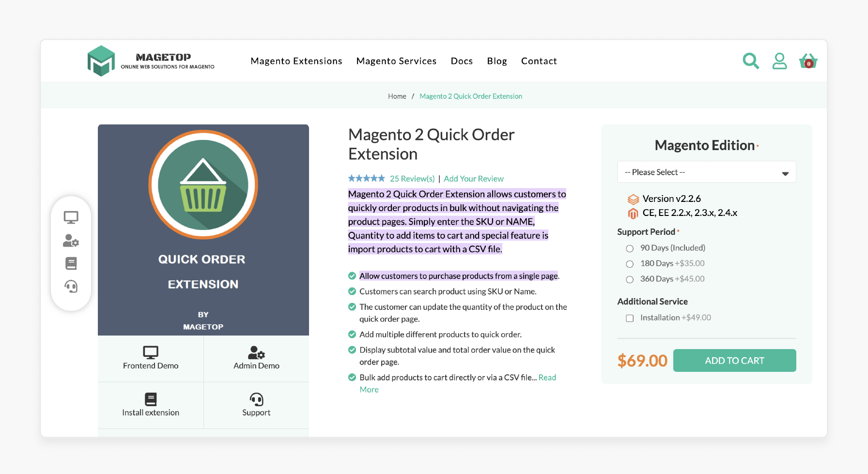Click the Magento Edition heading
The image size is (868, 474).
click(705, 145)
